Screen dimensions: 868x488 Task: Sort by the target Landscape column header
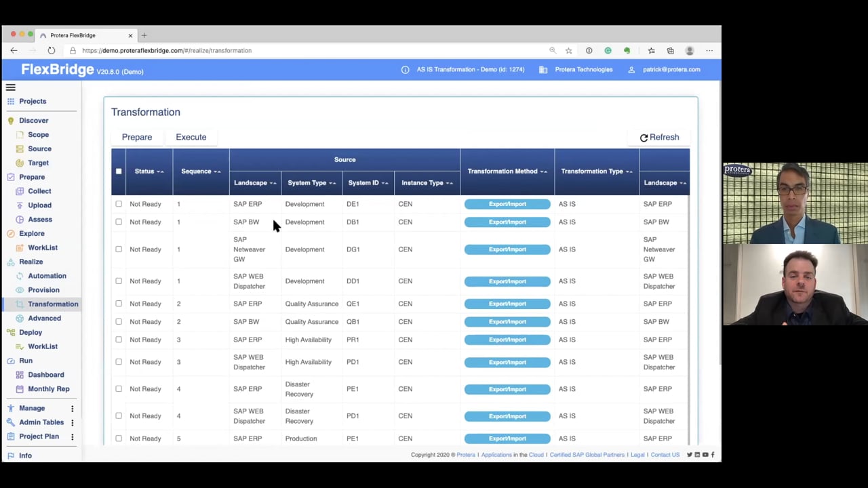pyautogui.click(x=665, y=183)
